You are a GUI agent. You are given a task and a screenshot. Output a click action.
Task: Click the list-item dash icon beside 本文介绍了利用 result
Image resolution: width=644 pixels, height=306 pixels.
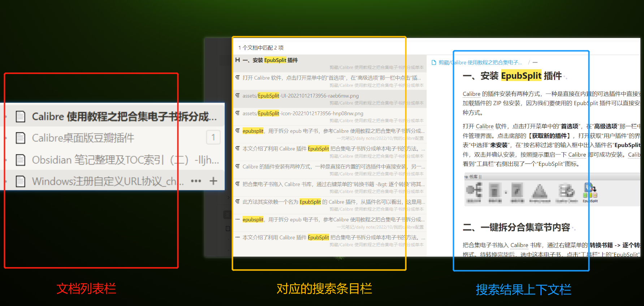(238, 237)
